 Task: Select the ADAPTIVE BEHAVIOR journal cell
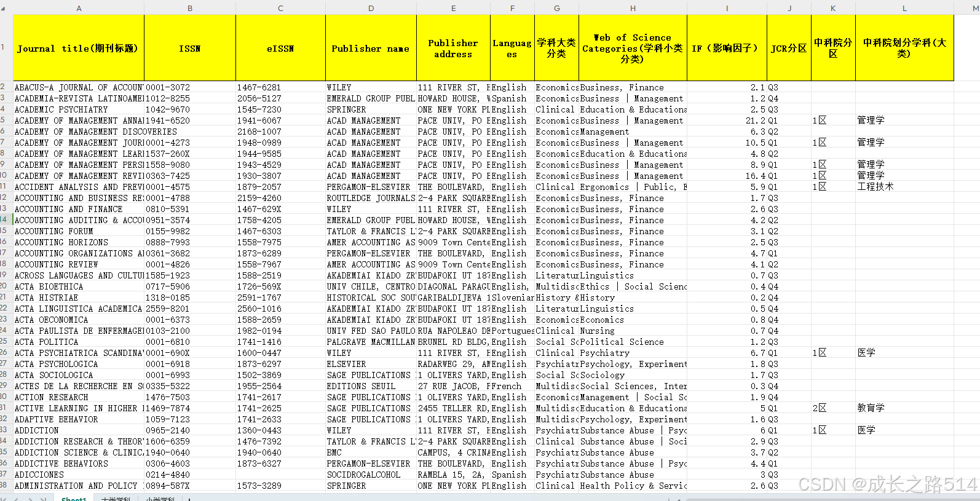[79, 419]
